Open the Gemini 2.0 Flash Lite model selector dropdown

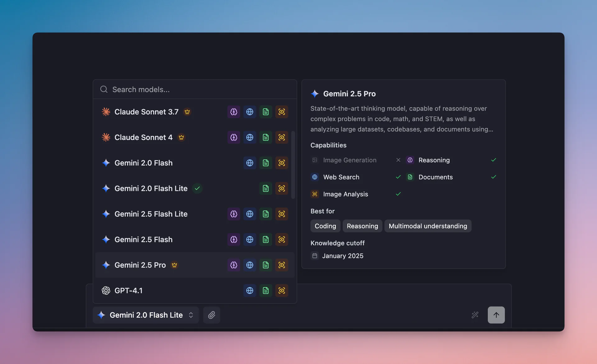(146, 315)
